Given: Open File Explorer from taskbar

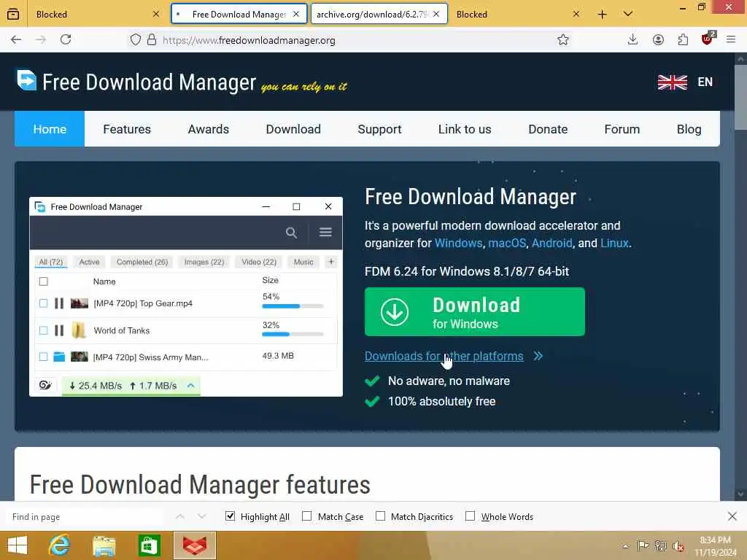Looking at the screenshot, I should click(104, 545).
